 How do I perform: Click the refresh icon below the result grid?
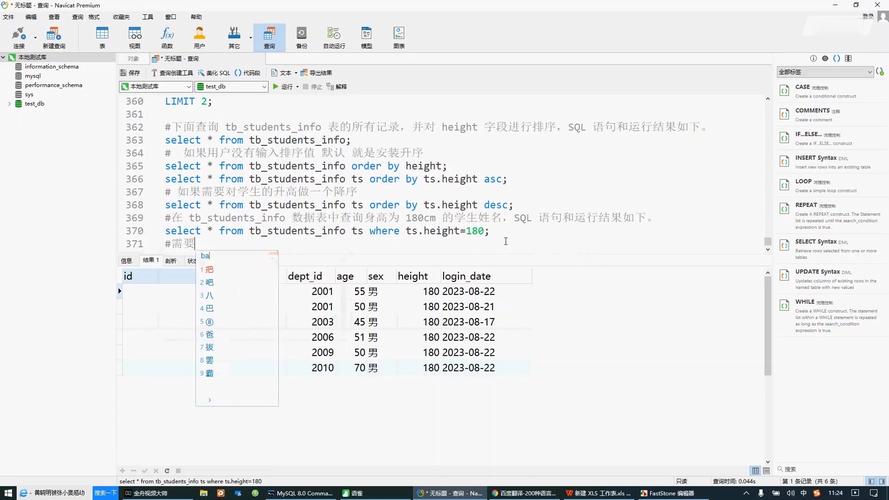(167, 471)
